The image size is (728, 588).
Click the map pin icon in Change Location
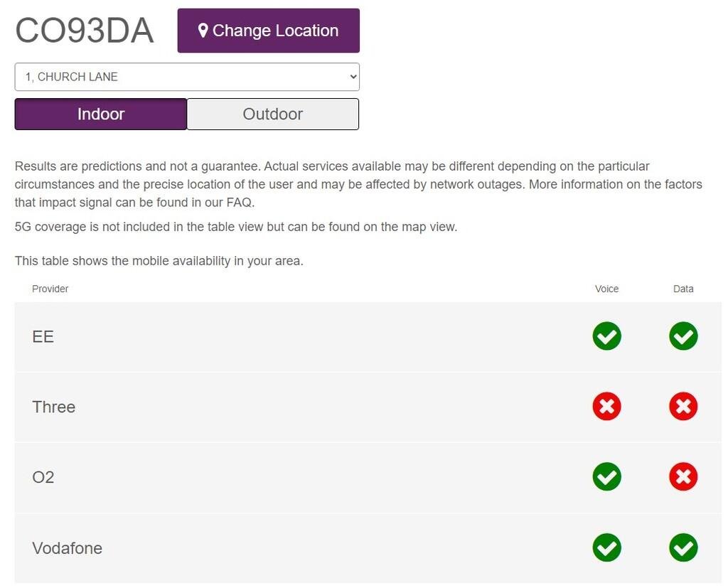(x=203, y=31)
